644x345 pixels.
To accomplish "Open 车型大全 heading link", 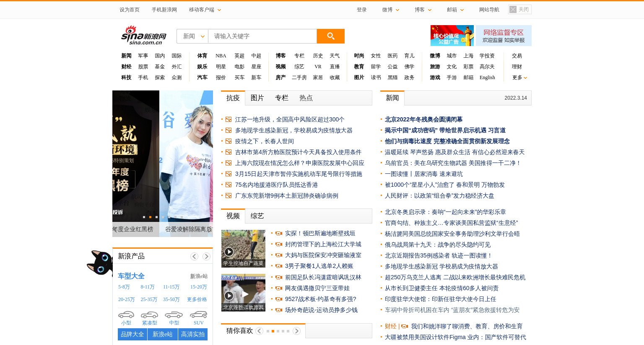I will 131,276.
